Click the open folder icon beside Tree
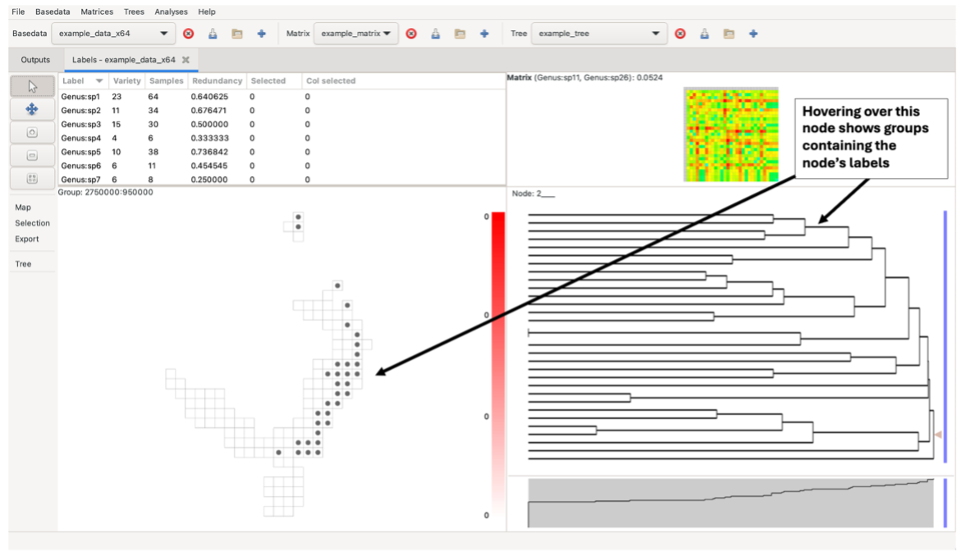This screenshot has width=980, height=556. [728, 34]
